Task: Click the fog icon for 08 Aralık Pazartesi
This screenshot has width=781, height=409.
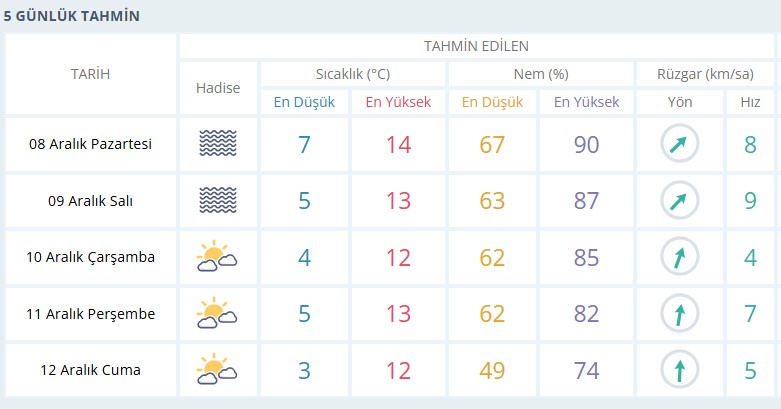Action: [218, 144]
